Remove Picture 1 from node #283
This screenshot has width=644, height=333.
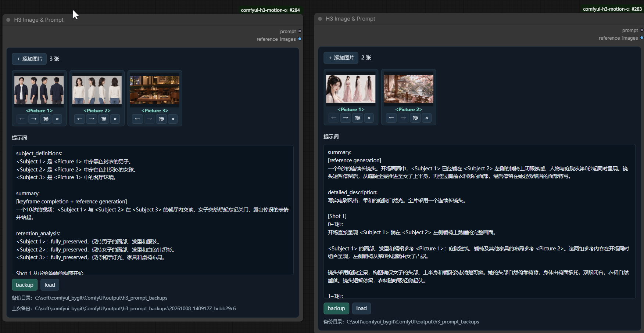click(x=369, y=118)
